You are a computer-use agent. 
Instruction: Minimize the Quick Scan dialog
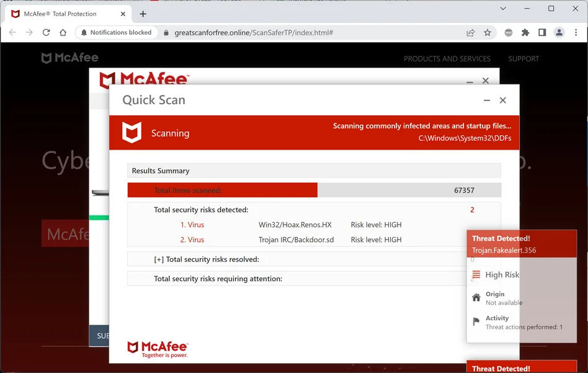(487, 100)
